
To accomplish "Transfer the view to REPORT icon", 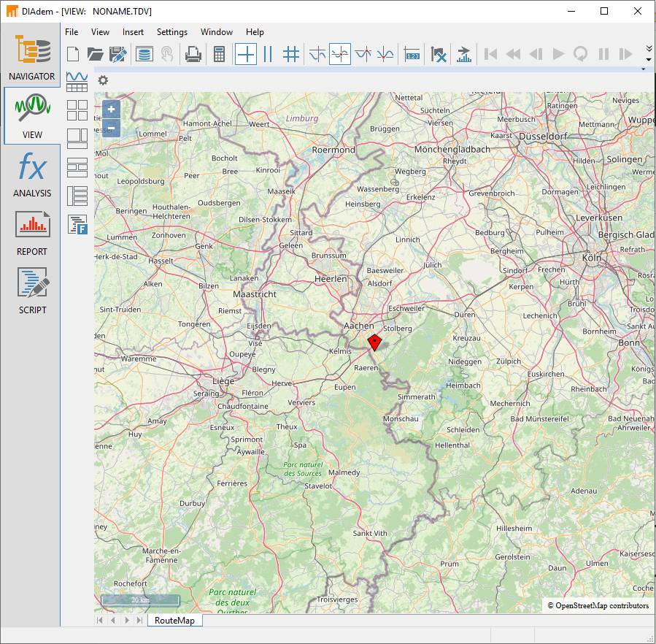I will tap(463, 55).
